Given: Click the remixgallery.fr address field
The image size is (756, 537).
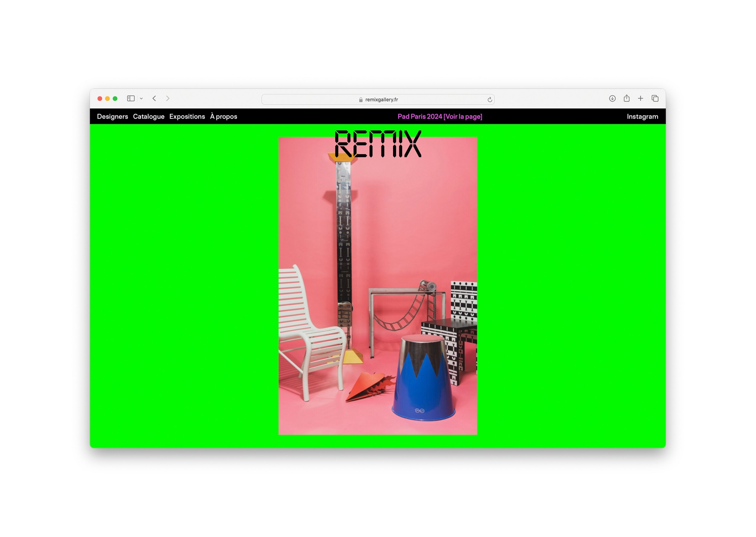Looking at the screenshot, I should [x=381, y=99].
